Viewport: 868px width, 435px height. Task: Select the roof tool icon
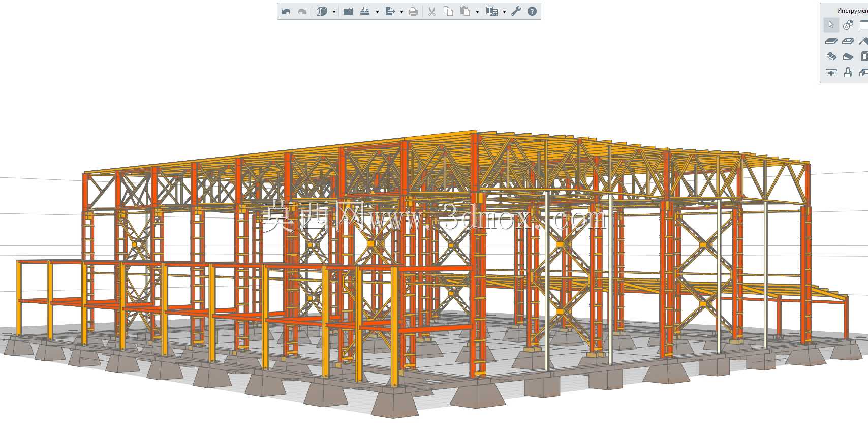tap(863, 41)
